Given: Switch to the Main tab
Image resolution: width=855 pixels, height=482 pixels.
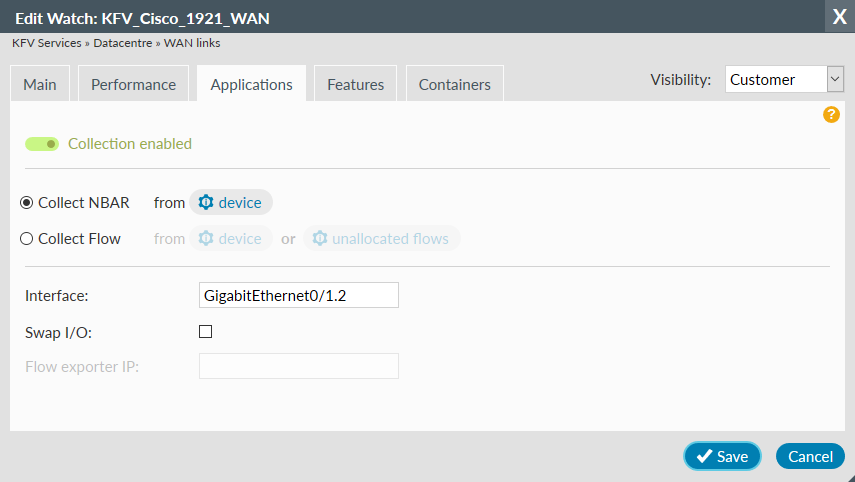Looking at the screenshot, I should tap(40, 85).
